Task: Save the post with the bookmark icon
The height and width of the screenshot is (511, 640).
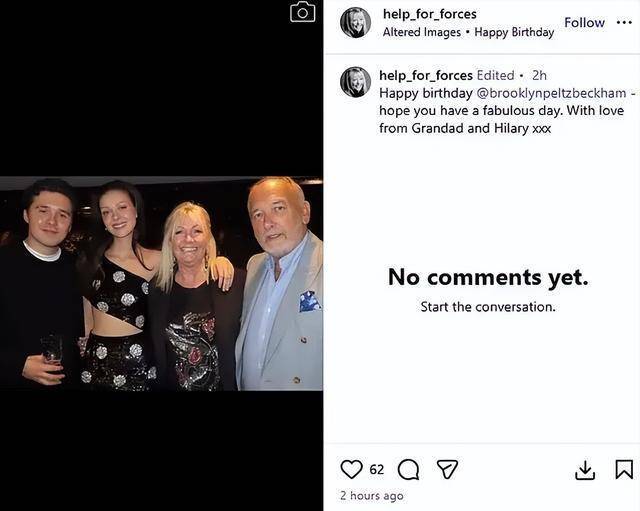Action: [624, 469]
